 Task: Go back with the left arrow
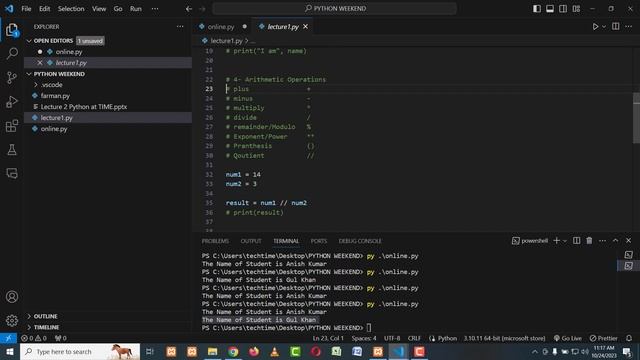tap(189, 9)
